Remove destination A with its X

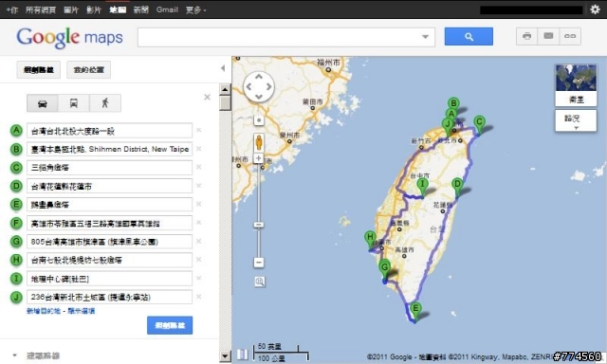pyautogui.click(x=198, y=130)
